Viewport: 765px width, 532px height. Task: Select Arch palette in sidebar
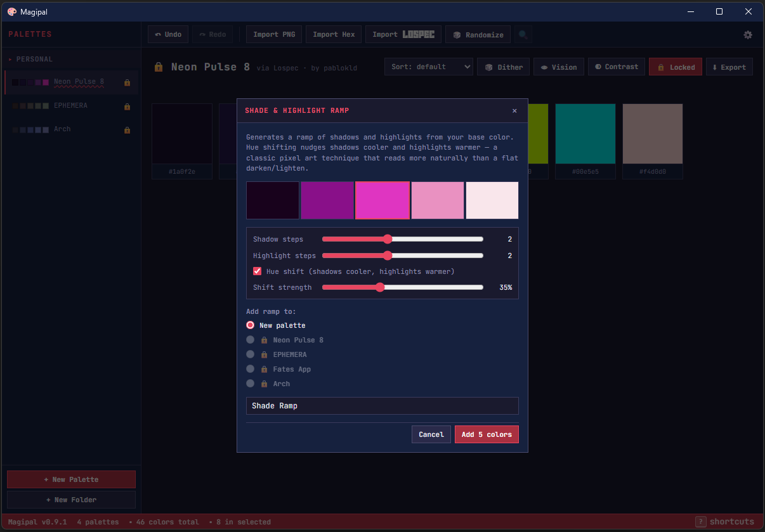click(x=71, y=129)
